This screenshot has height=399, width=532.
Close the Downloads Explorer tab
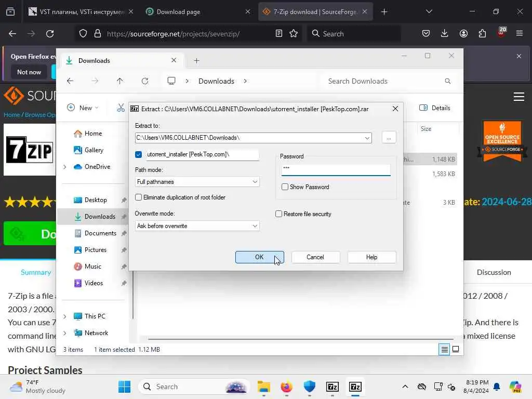pyautogui.click(x=174, y=60)
